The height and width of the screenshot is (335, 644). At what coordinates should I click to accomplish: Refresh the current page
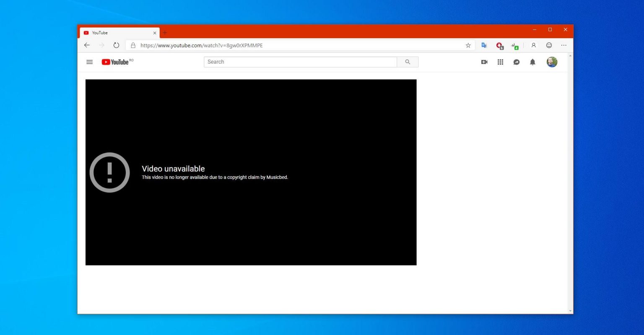pos(116,45)
